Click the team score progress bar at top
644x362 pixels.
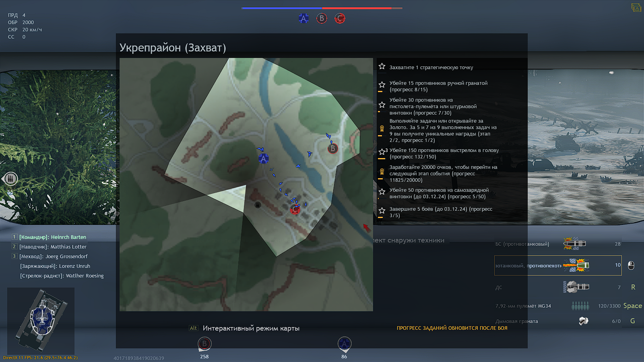point(322,8)
